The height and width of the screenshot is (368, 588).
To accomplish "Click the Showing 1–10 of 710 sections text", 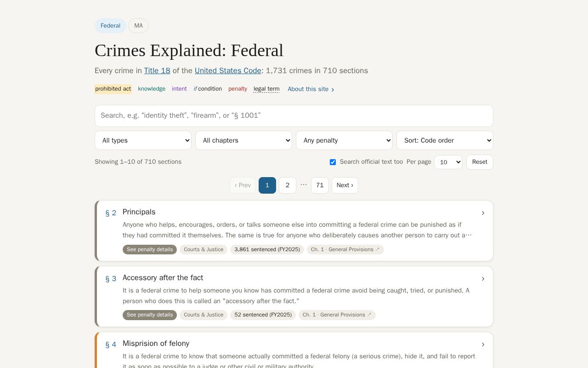I will (x=138, y=162).
